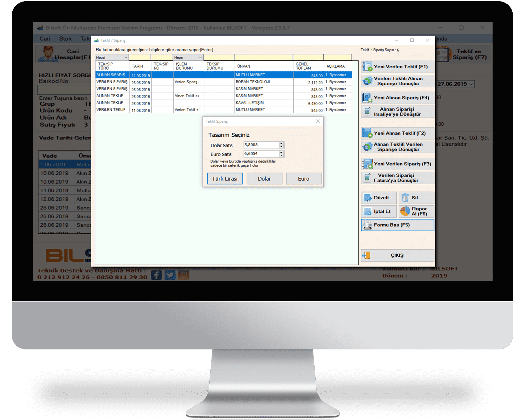Viewport: 525px width, 420px height.
Task: Choose Dolar design button
Action: pos(264,179)
